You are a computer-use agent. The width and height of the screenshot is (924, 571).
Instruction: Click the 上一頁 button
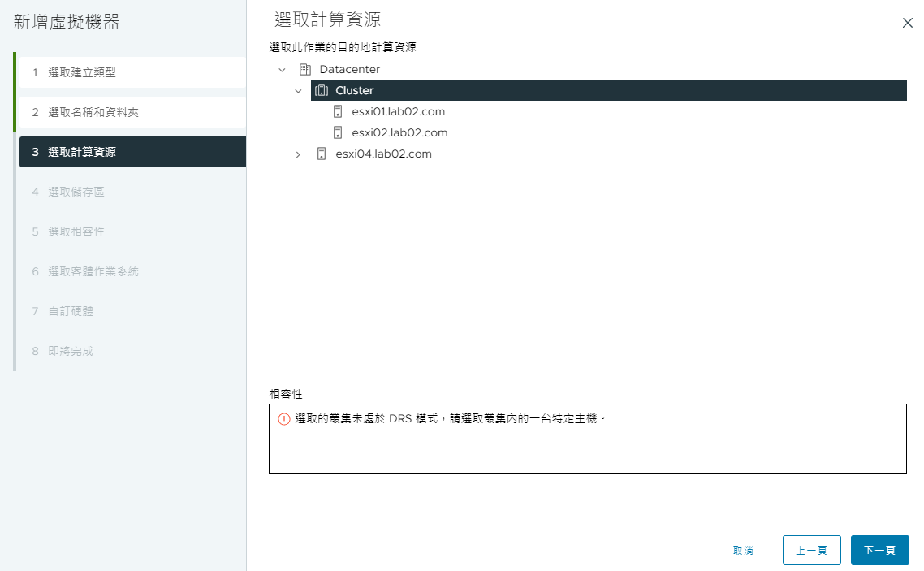click(x=812, y=550)
